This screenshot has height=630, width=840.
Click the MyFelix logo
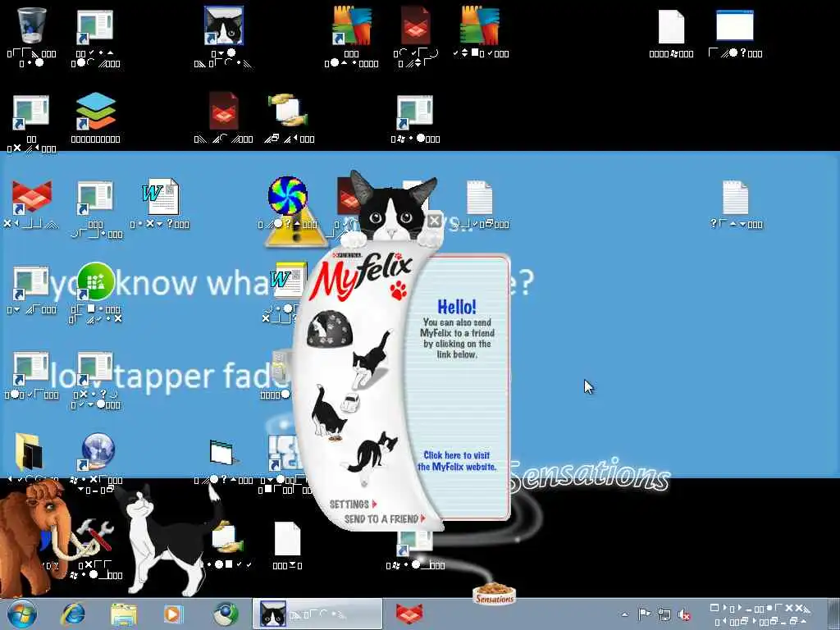click(x=361, y=276)
